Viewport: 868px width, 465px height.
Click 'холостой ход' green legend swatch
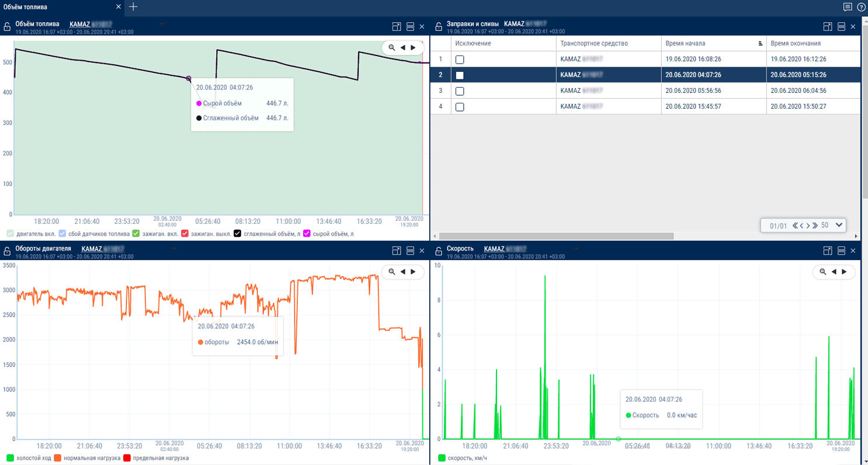(x=10, y=458)
